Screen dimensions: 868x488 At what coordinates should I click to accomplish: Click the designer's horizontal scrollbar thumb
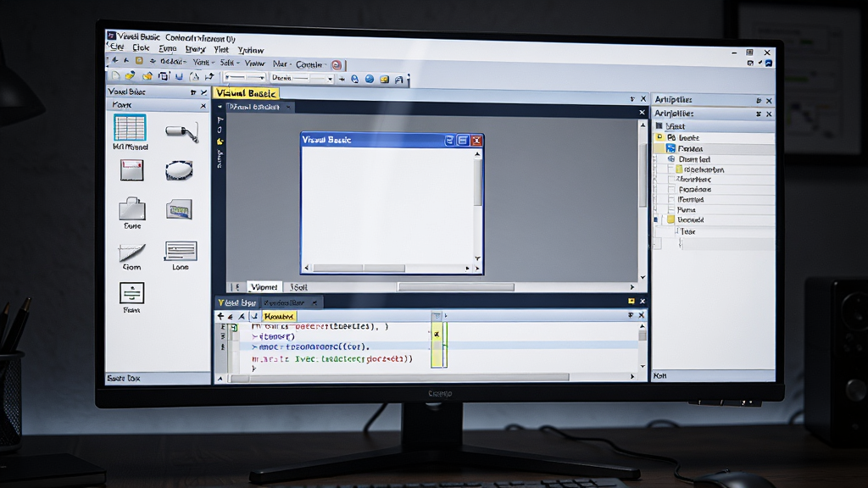(x=456, y=287)
